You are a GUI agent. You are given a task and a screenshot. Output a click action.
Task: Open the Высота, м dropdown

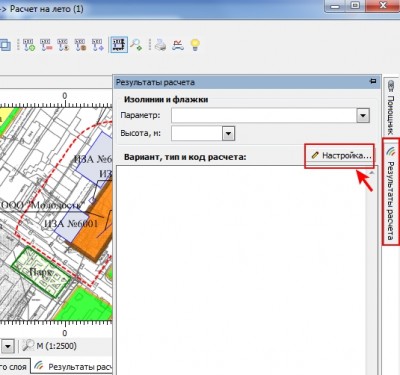[228, 134]
